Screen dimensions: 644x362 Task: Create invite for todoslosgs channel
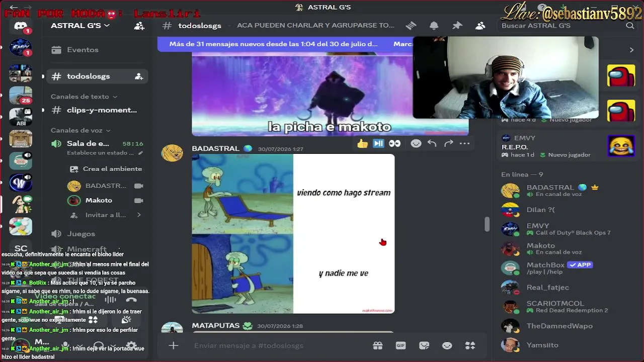[x=139, y=76]
